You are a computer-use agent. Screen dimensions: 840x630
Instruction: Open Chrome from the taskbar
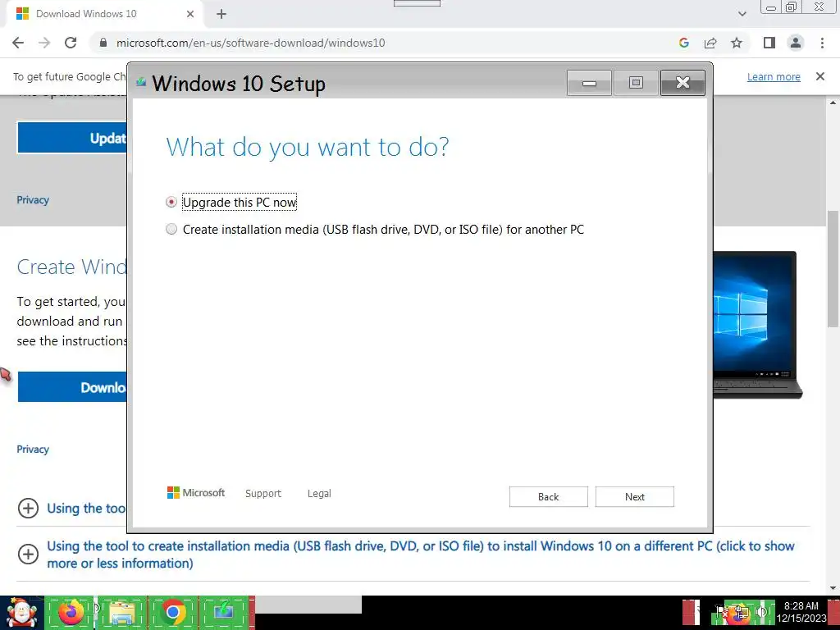click(173, 613)
